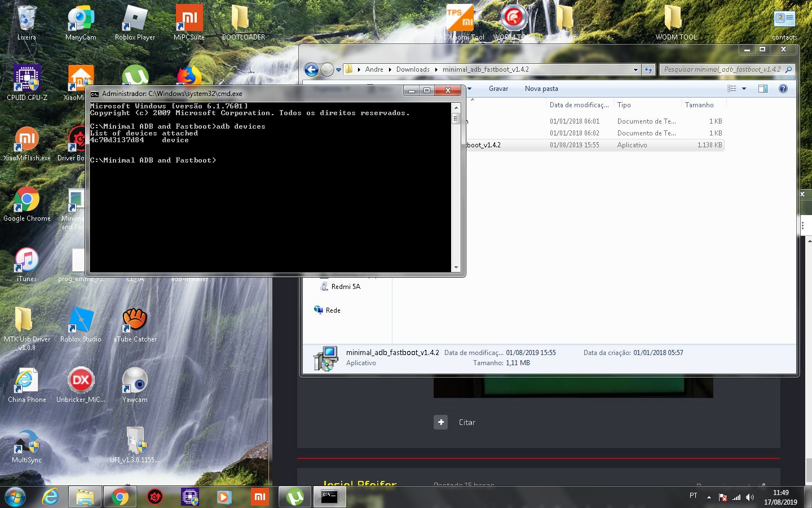Launch Unbricker_MiC desktop shortcut
Image resolution: width=812 pixels, height=508 pixels.
[x=81, y=385]
